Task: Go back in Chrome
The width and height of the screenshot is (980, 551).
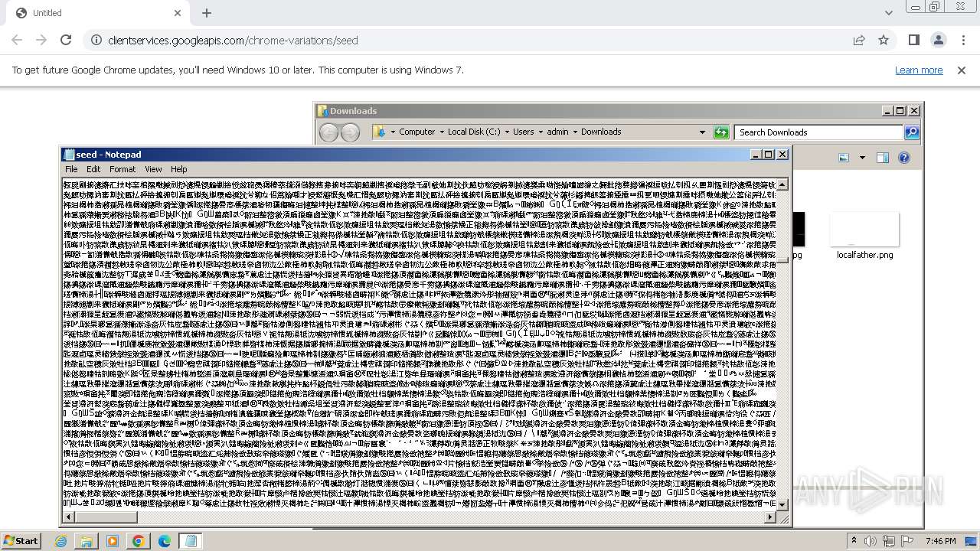Action: tap(17, 40)
